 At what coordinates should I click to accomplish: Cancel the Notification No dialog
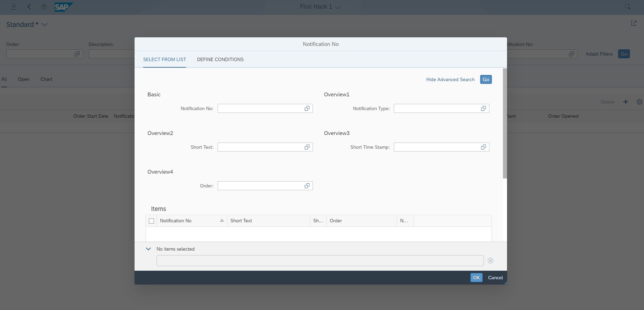(495, 278)
